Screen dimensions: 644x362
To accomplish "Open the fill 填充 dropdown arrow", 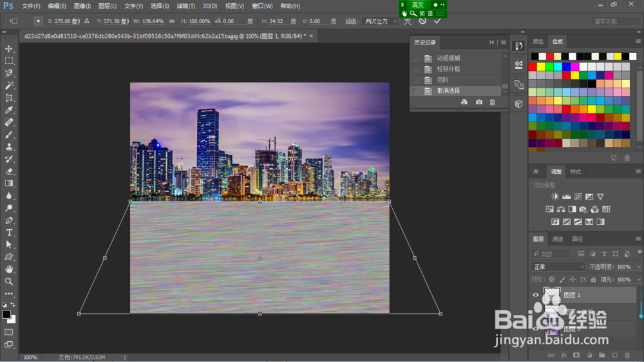I will pos(639,280).
